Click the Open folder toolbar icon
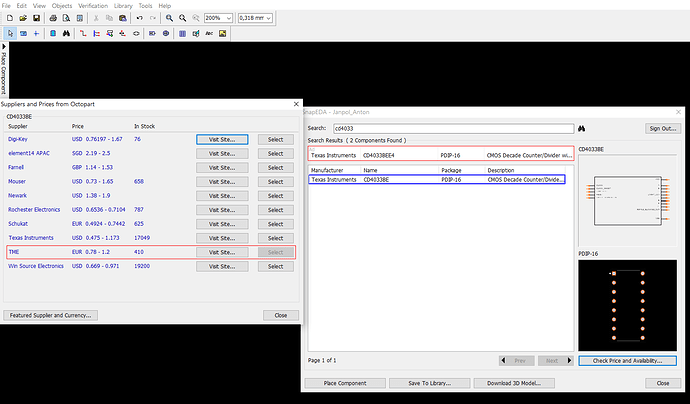690x404 pixels. pos(22,18)
